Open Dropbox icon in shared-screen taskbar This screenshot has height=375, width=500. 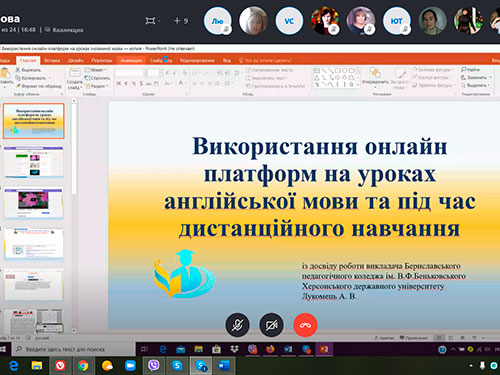point(235,349)
